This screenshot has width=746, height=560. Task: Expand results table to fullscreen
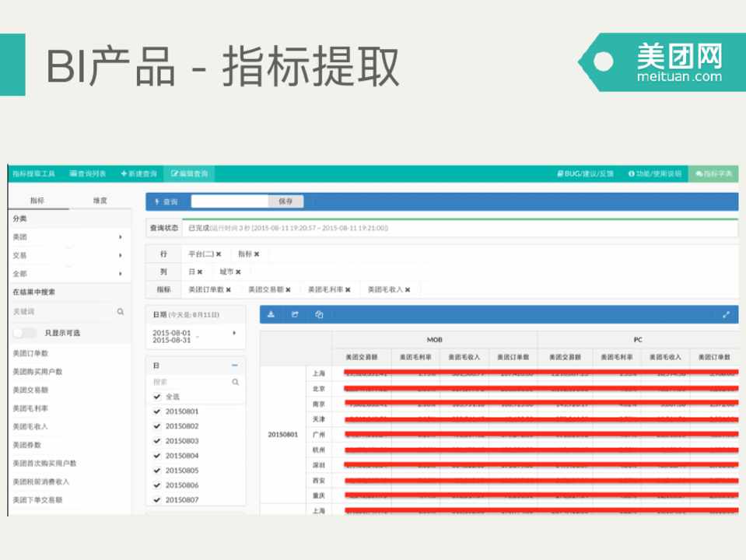pos(726,314)
